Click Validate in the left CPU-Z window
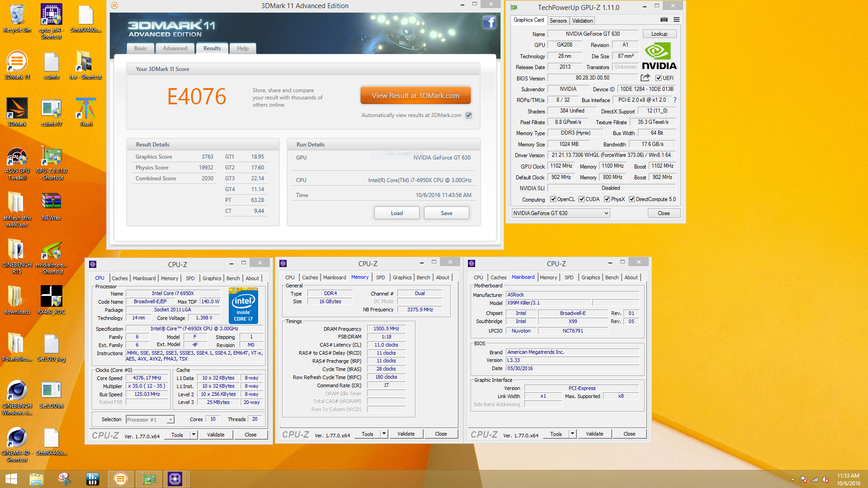This screenshot has height=488, width=868. [x=216, y=435]
